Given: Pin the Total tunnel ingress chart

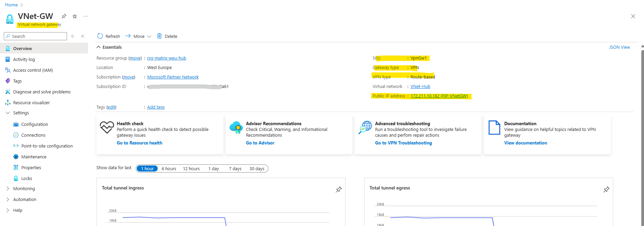Looking at the screenshot, I should pos(338,189).
